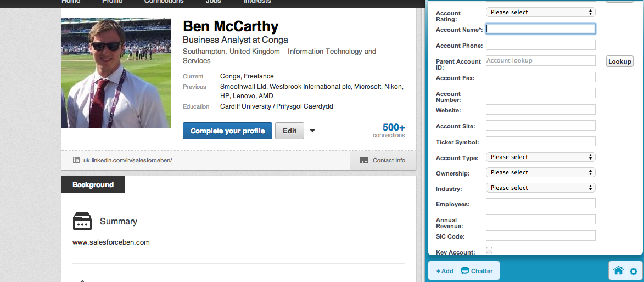The height and width of the screenshot is (282, 644).
Task: Expand the arrow next to Edit button
Action: [312, 131]
